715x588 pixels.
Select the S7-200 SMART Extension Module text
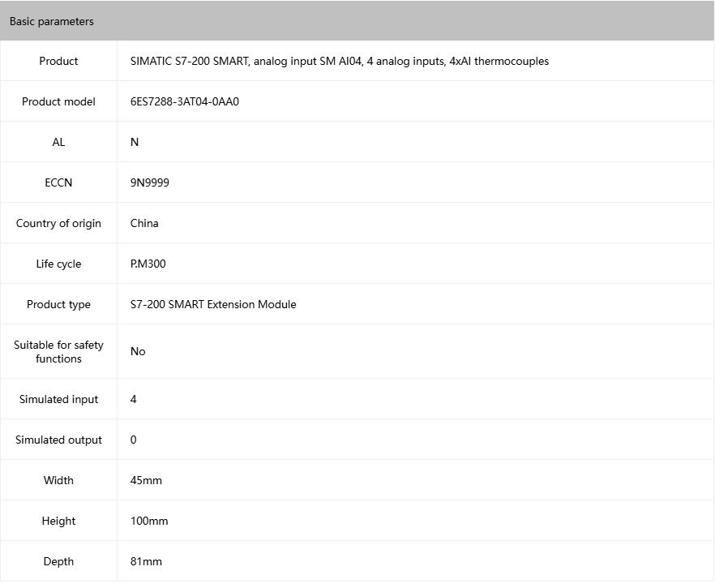click(x=213, y=304)
